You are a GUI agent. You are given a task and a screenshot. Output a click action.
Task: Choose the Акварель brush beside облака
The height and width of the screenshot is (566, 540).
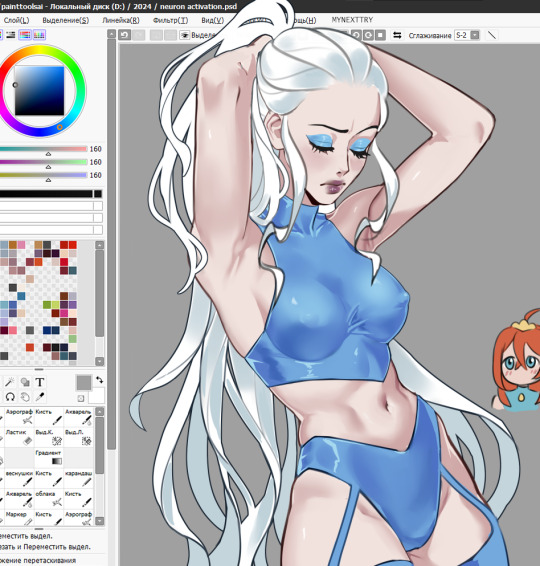tap(19, 498)
